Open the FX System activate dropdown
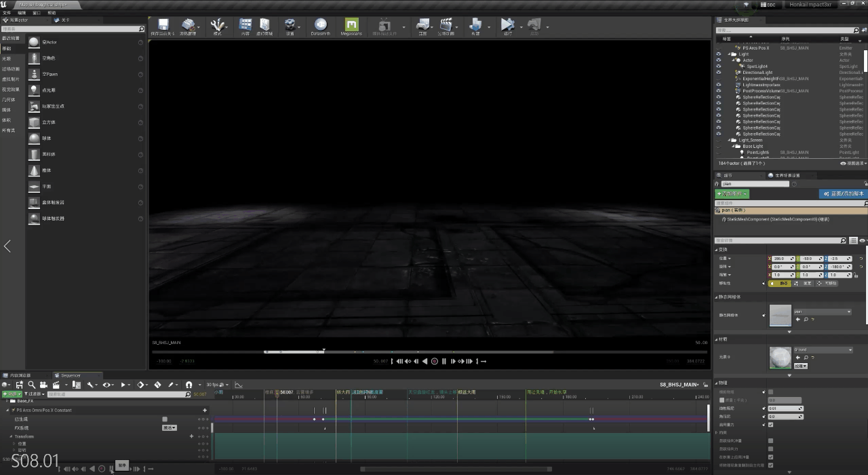The width and height of the screenshot is (868, 475). coord(169,428)
